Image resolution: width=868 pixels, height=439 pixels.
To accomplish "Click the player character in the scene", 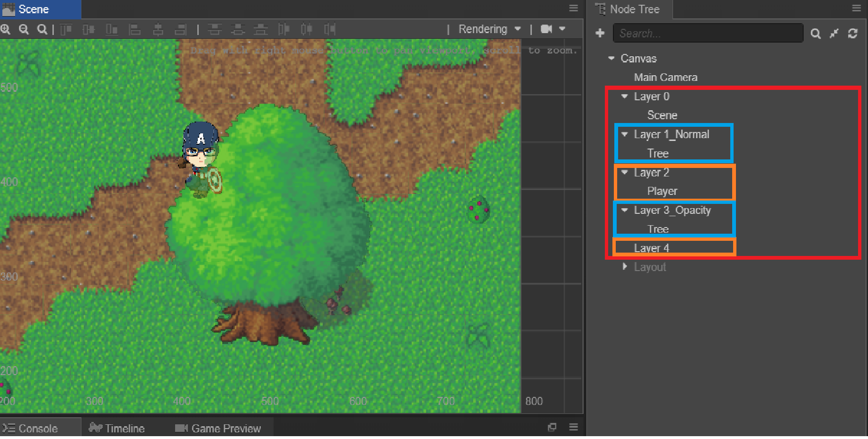I will (x=201, y=160).
